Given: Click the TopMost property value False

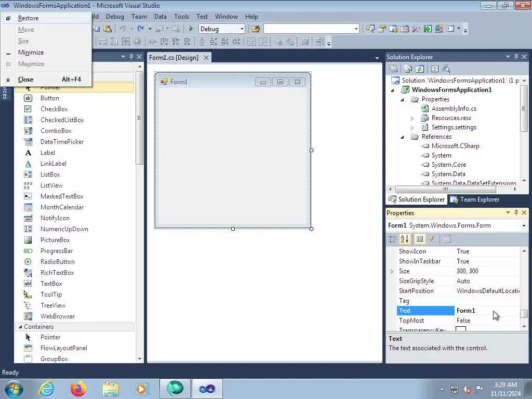Looking at the screenshot, I should click(487, 320).
